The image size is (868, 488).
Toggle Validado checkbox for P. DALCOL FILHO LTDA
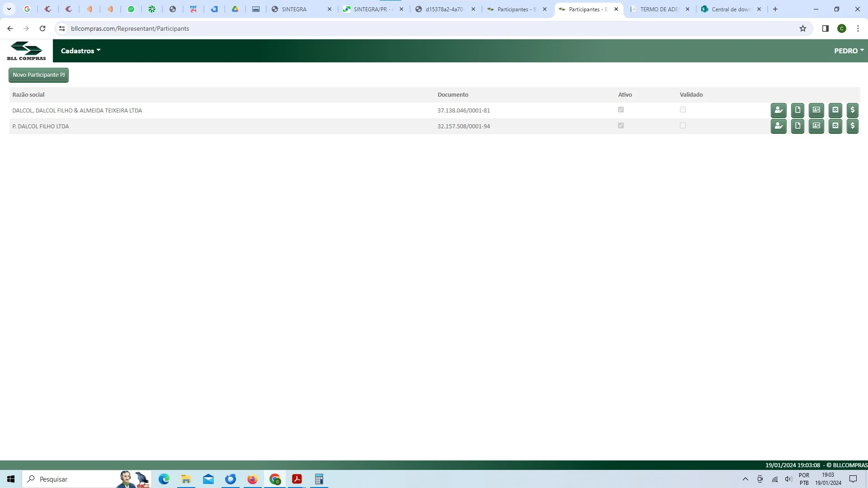683,126
